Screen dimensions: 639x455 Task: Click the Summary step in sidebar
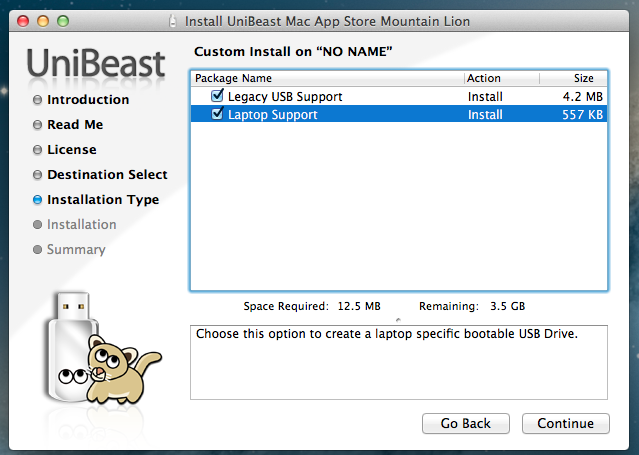(76, 250)
